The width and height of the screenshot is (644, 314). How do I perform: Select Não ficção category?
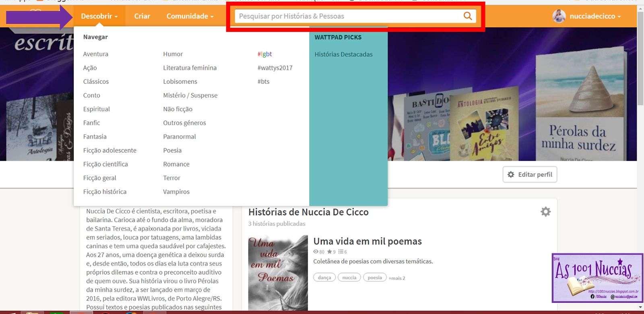point(178,109)
